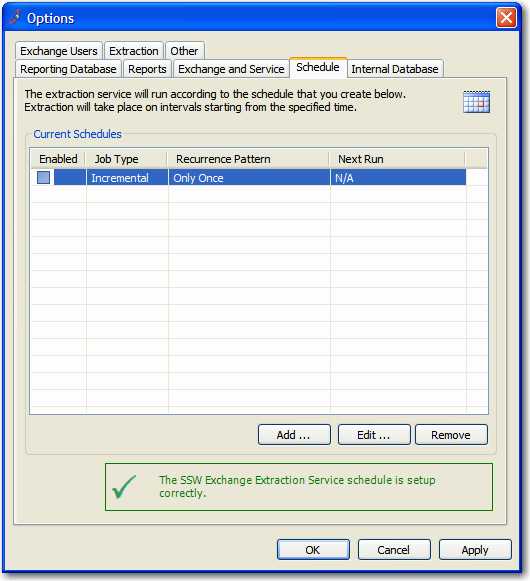Screen dimensions: 530x581
Task: Click the Edit ... button
Action: [x=374, y=435]
